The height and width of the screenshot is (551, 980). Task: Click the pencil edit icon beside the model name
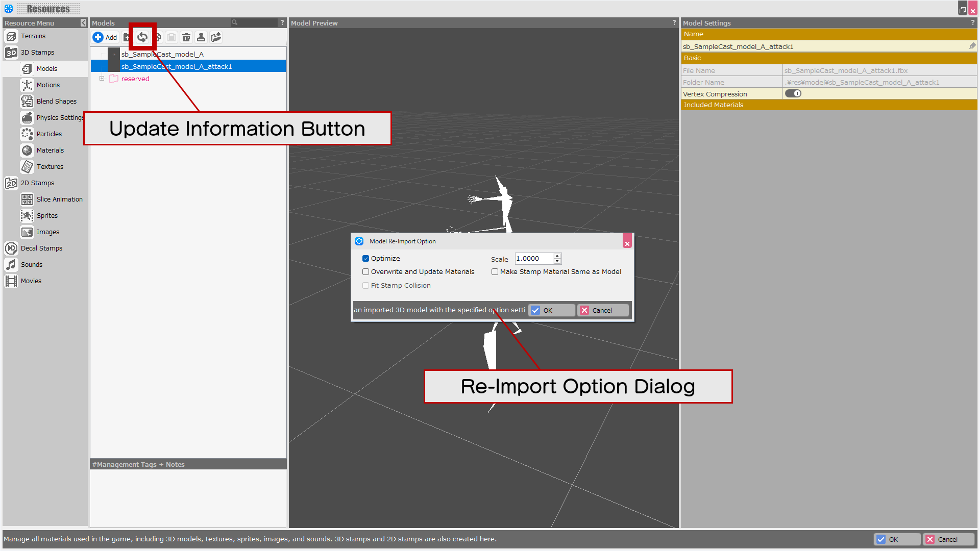(x=972, y=46)
